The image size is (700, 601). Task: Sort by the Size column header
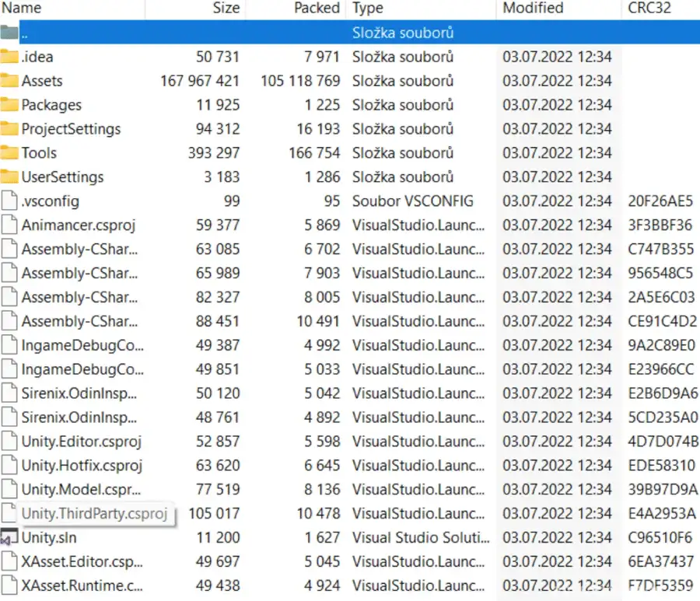point(226,9)
